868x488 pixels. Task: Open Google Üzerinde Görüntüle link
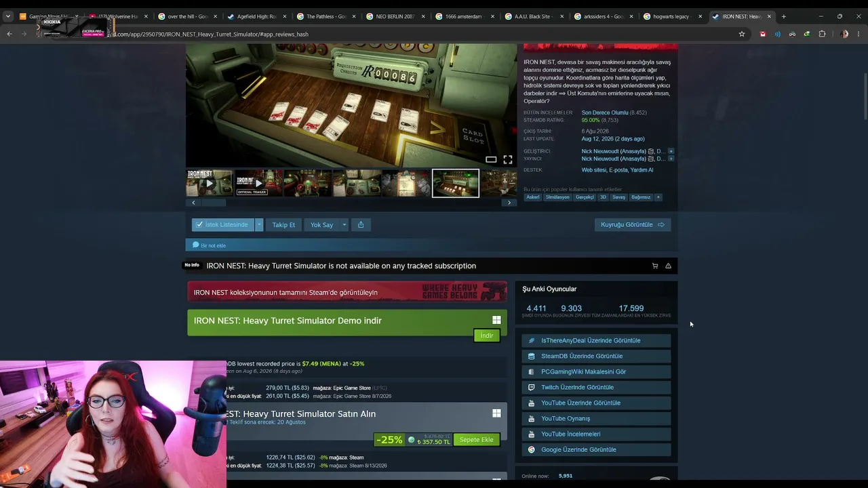(x=596, y=449)
